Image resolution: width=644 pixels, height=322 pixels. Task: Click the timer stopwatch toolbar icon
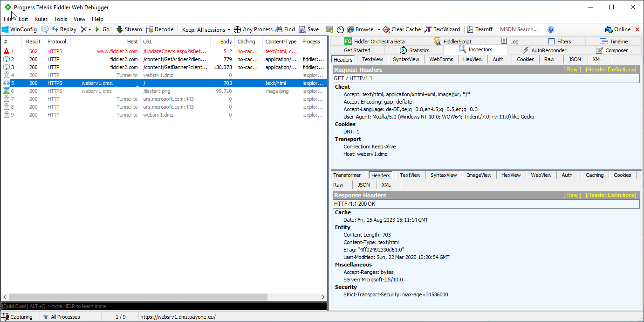(340, 29)
